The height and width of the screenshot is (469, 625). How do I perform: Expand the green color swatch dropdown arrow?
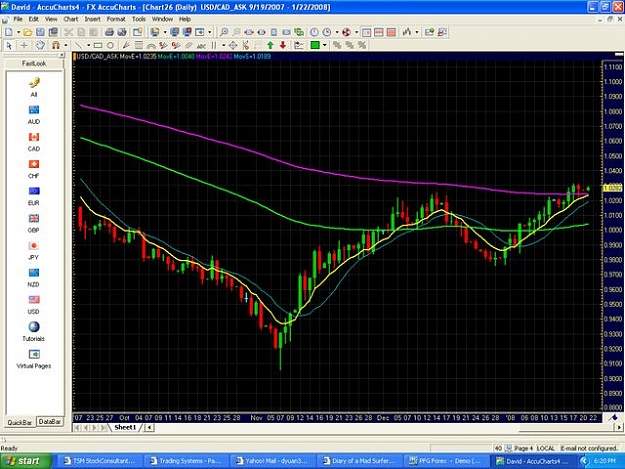point(325,45)
